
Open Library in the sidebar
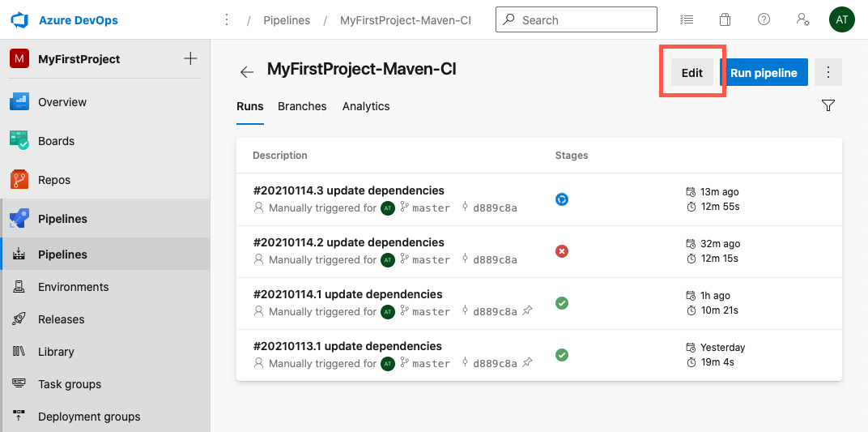105,351
